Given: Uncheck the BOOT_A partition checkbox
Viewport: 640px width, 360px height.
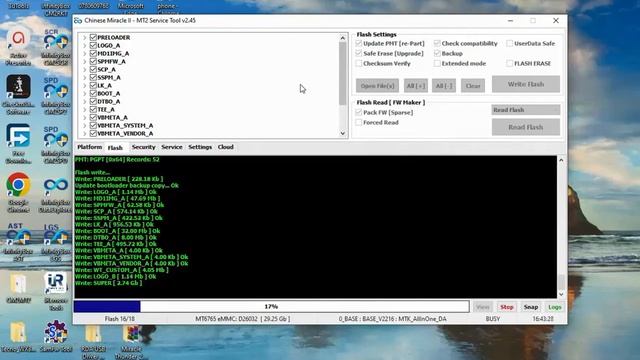Looking at the screenshot, I should pyautogui.click(x=93, y=93).
